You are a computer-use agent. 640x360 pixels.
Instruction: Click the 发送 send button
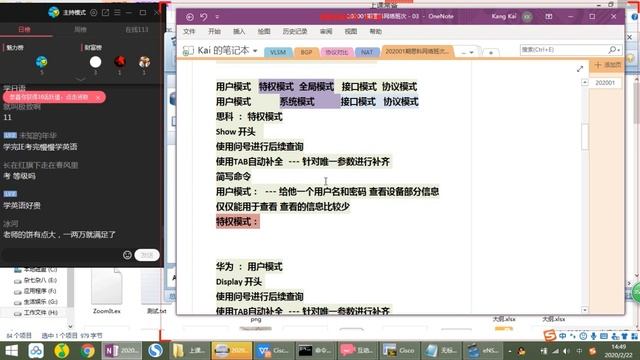147,255
